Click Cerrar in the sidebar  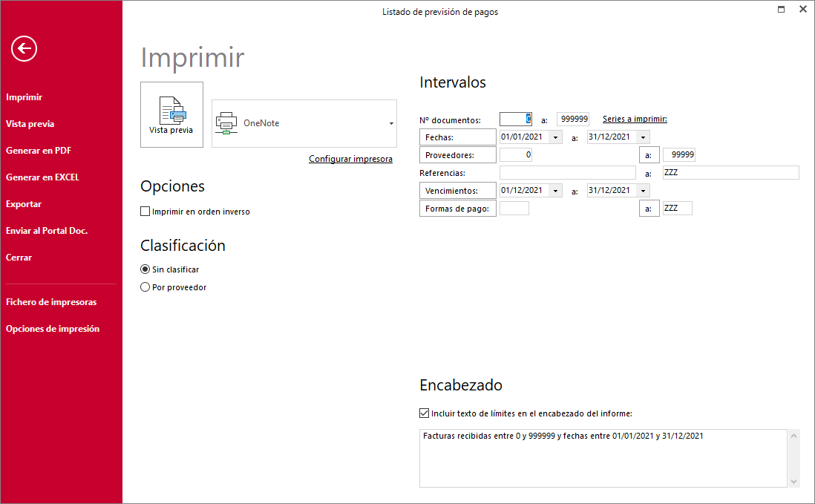point(19,258)
